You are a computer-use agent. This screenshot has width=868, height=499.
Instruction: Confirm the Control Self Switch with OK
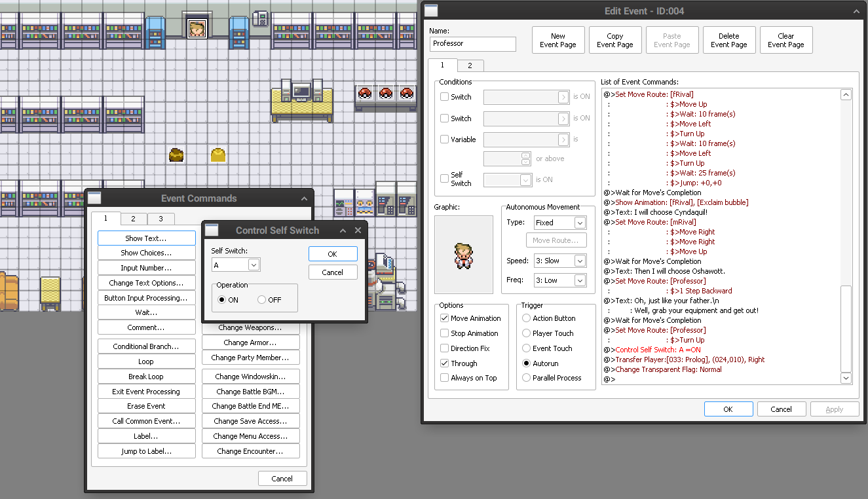[333, 254]
